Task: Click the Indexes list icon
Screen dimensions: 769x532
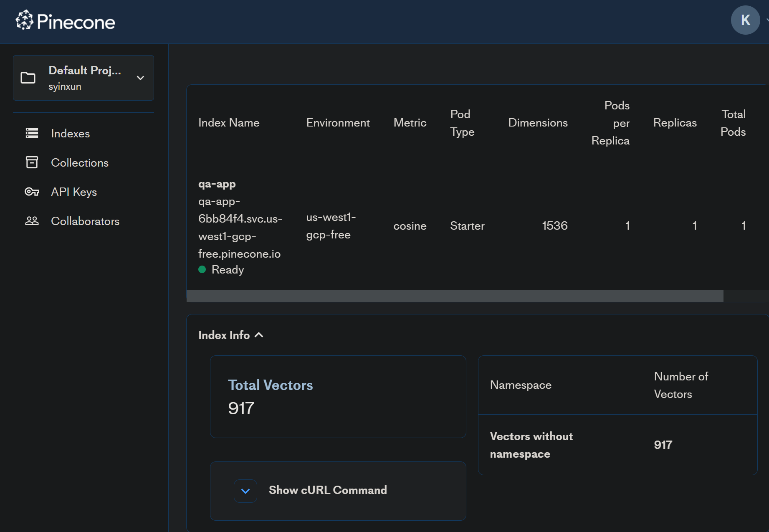Action: click(x=32, y=133)
